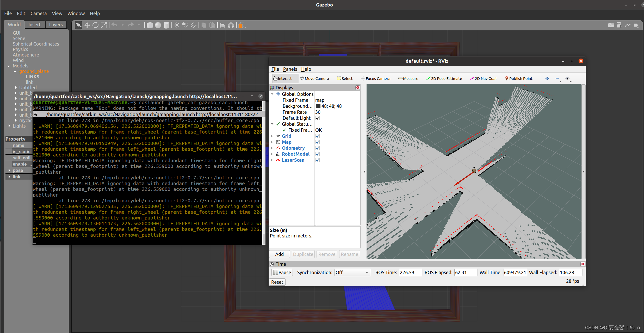Choose the 2D Nav Goal tool
644x333 pixels.
(483, 79)
